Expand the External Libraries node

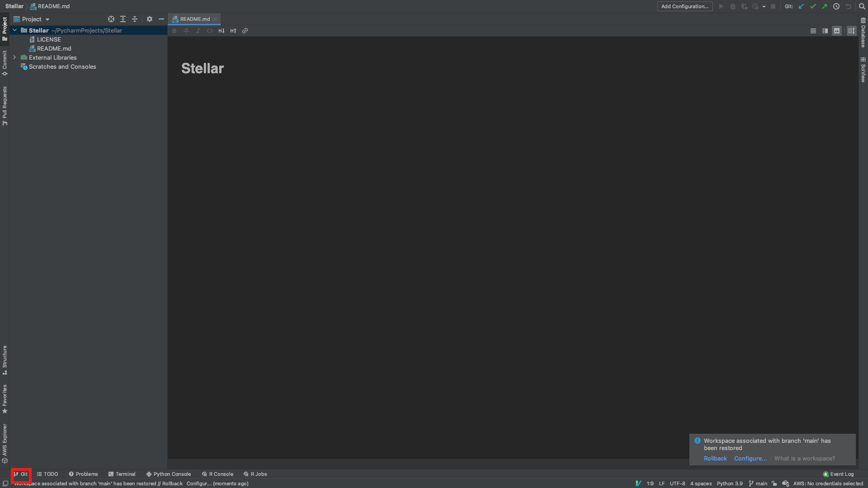click(x=14, y=57)
